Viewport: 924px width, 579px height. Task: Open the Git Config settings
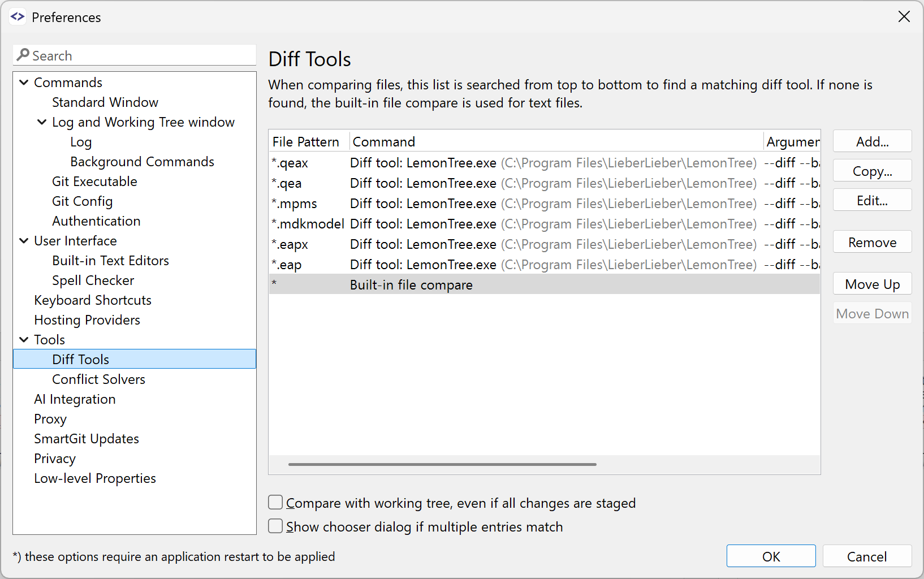82,201
